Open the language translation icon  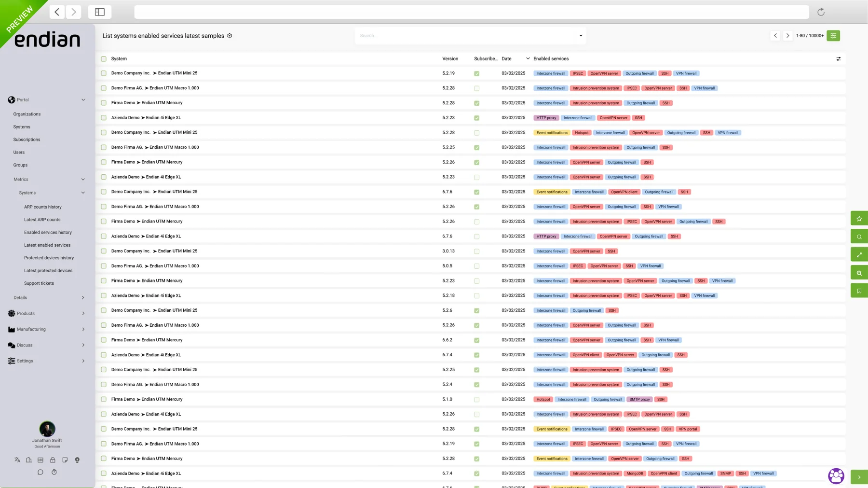tap(17, 460)
